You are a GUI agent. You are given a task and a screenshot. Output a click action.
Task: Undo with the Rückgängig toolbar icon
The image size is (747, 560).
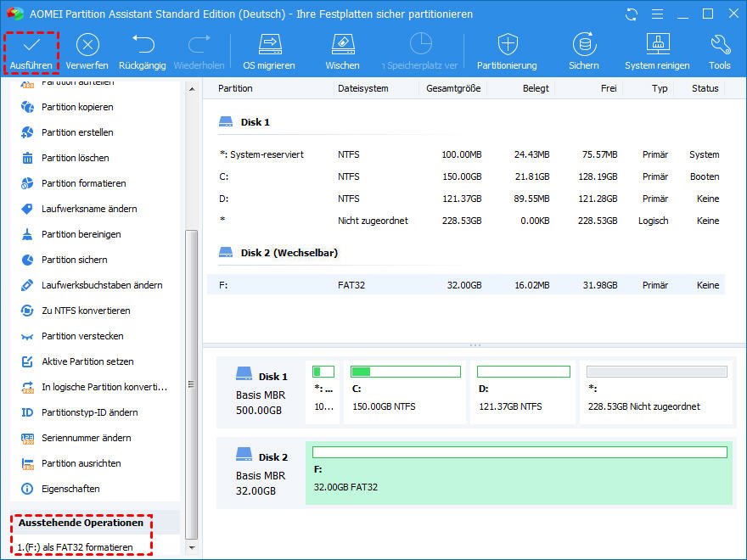click(x=143, y=46)
